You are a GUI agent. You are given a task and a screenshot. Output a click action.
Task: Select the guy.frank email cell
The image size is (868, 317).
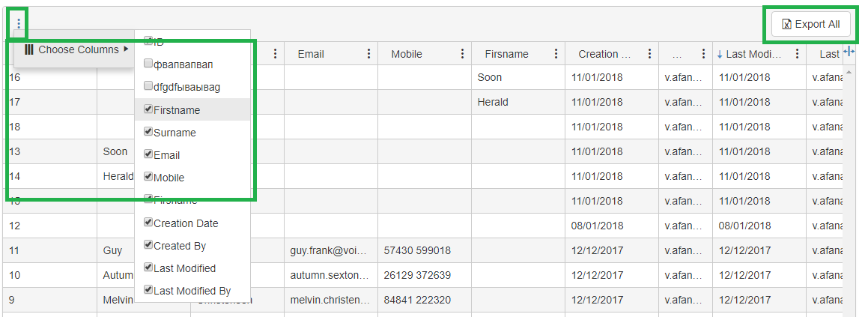click(330, 250)
